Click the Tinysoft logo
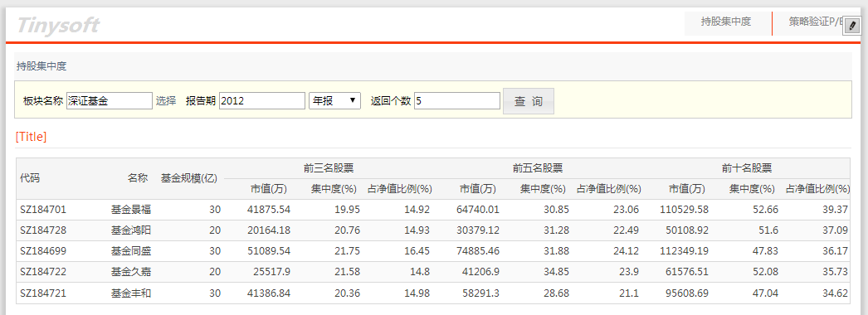The height and width of the screenshot is (315, 868). click(x=58, y=25)
